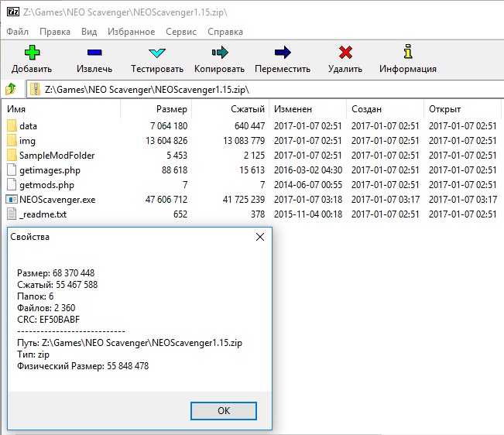Viewport: 504px width, 435px height.
Task: Click modified date 2016-03-02 04:30
Action: coord(308,170)
